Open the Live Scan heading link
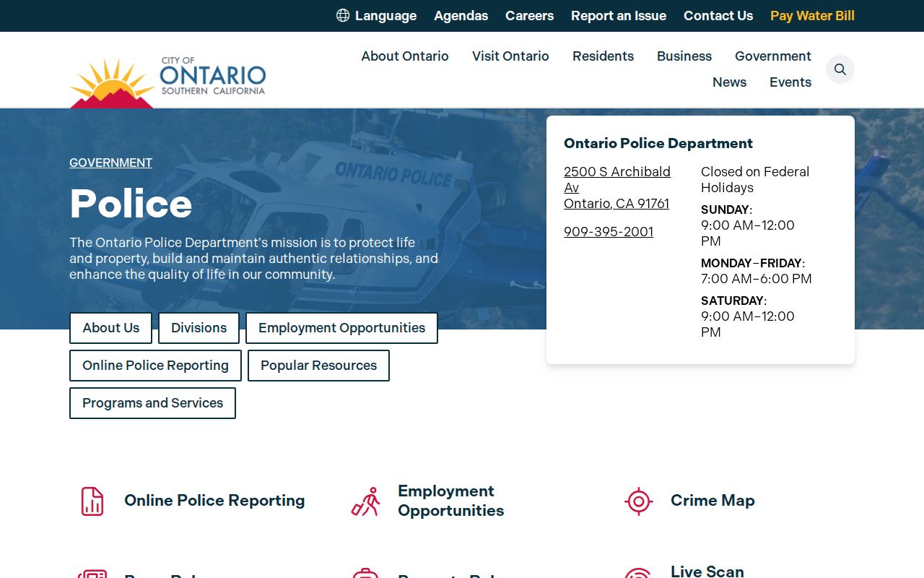This screenshot has height=578, width=924. tap(707, 571)
